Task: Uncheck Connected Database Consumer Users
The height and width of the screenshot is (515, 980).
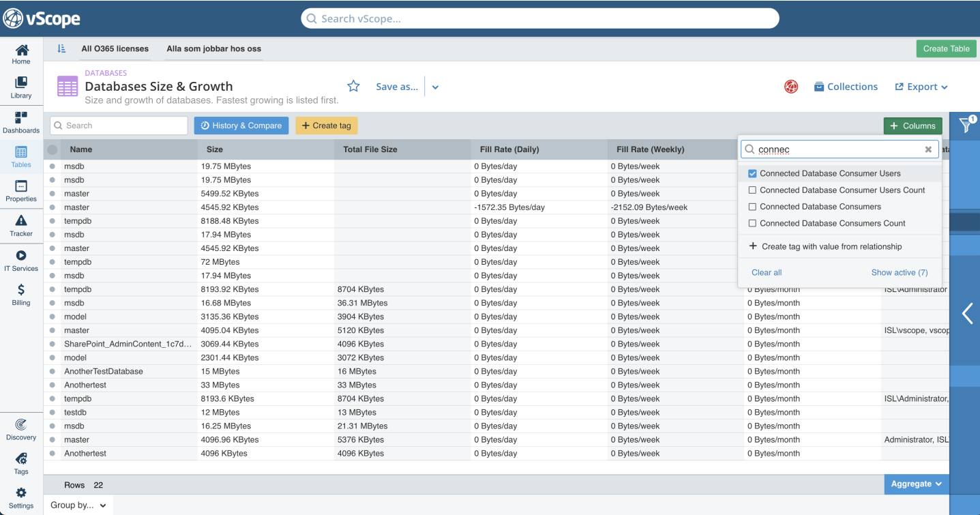Action: (753, 173)
